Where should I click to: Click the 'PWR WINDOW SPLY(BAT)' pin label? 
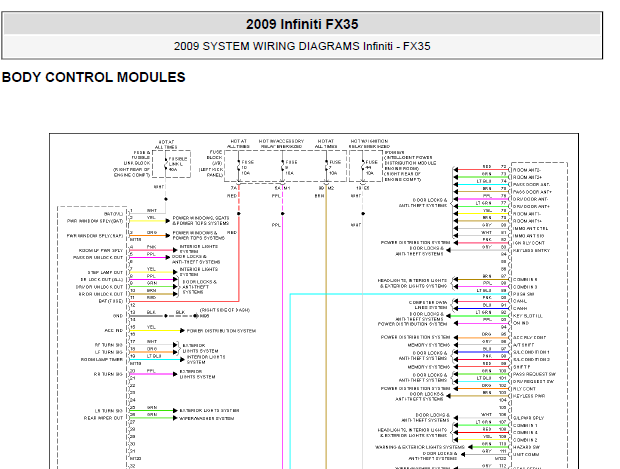(95, 221)
